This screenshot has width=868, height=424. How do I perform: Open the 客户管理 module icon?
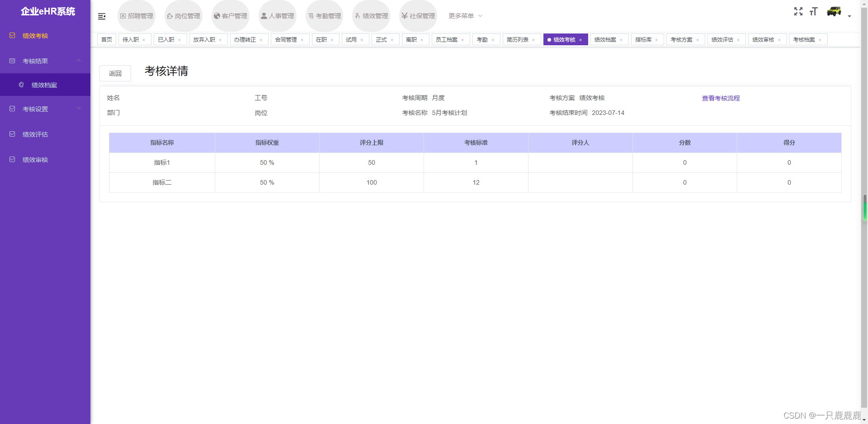point(230,15)
